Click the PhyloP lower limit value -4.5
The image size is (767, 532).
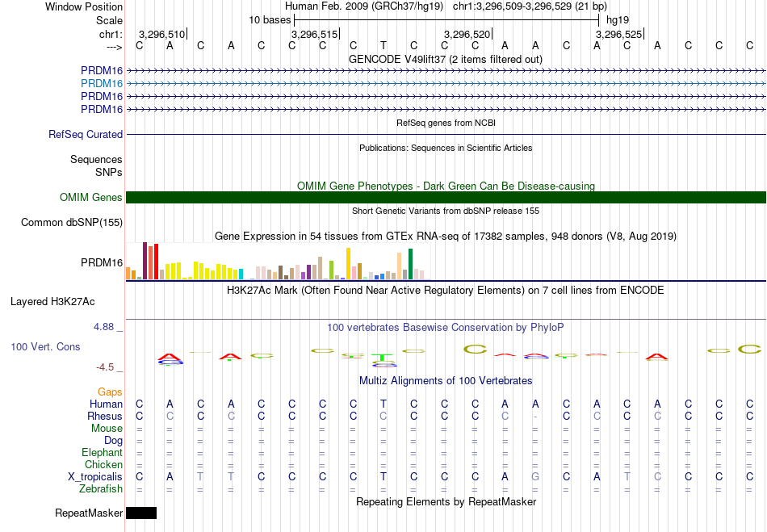click(105, 367)
